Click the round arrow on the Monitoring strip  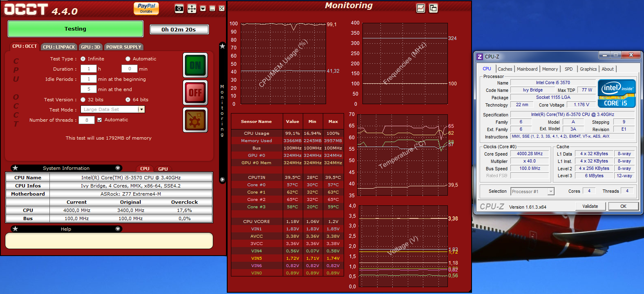[x=222, y=180]
